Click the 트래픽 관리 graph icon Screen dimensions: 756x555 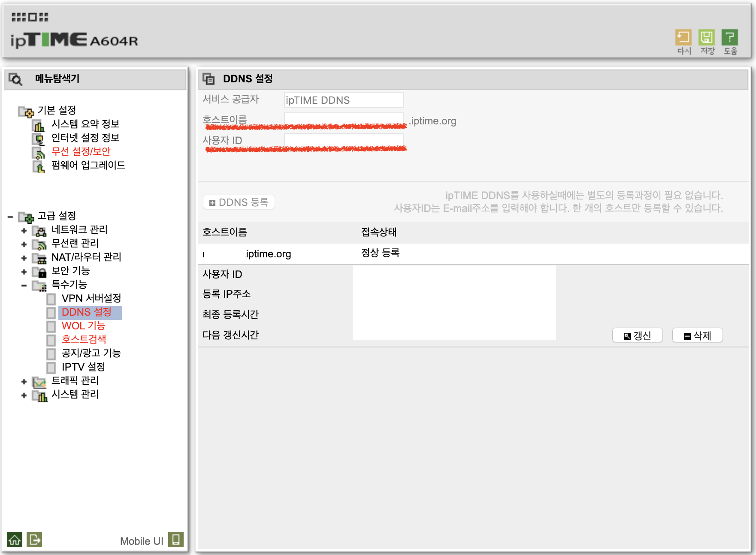39,382
